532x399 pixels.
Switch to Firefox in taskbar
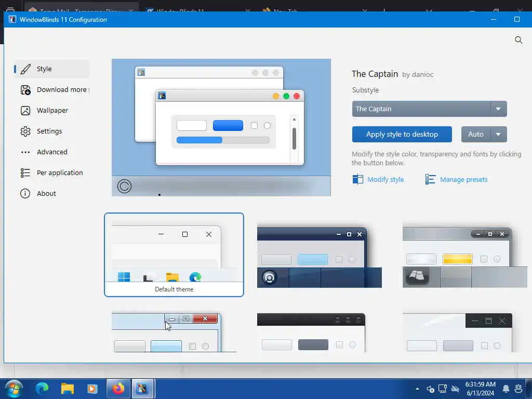(x=118, y=389)
